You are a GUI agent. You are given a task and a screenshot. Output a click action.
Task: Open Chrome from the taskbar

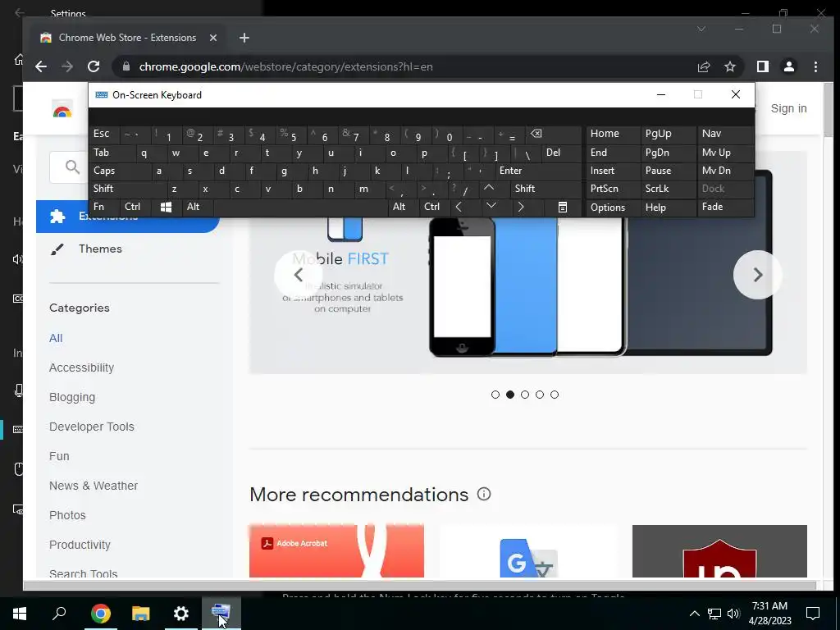point(100,613)
